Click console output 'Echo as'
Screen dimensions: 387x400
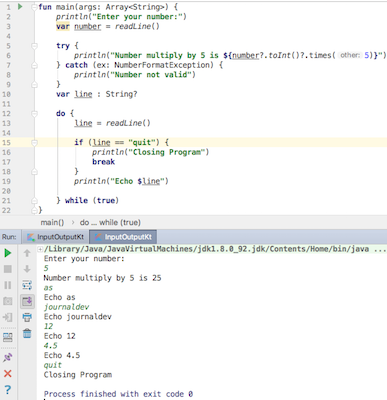(x=59, y=297)
